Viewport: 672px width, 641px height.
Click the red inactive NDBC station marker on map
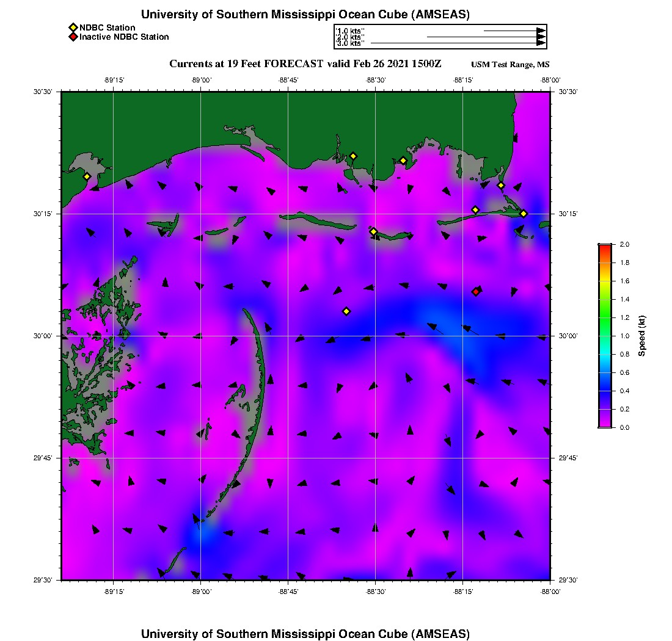click(x=476, y=292)
